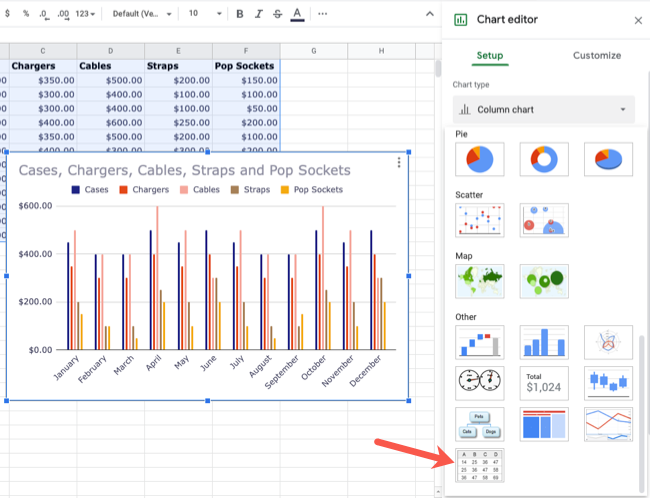Open the chart's three-dot options menu

click(x=399, y=163)
